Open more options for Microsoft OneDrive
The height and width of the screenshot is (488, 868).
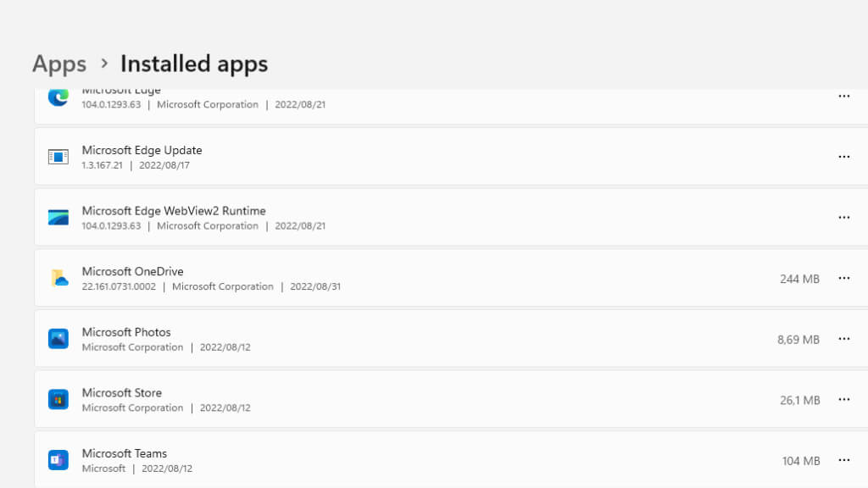pos(843,278)
